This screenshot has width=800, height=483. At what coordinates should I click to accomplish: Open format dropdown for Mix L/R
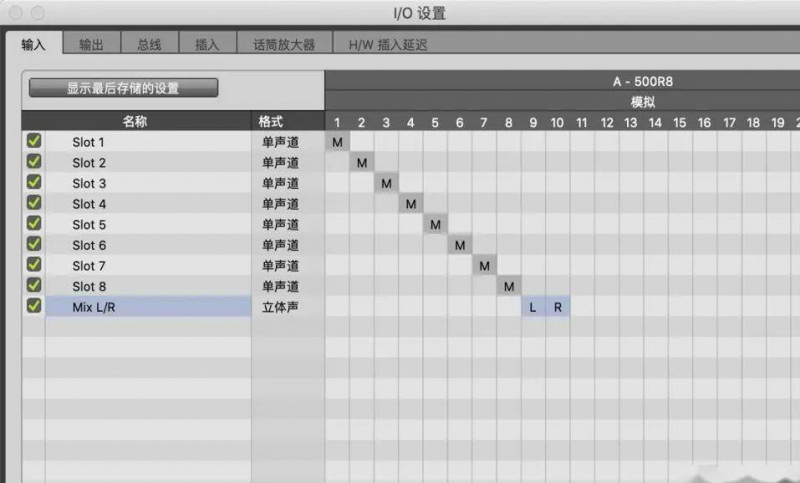(280, 307)
